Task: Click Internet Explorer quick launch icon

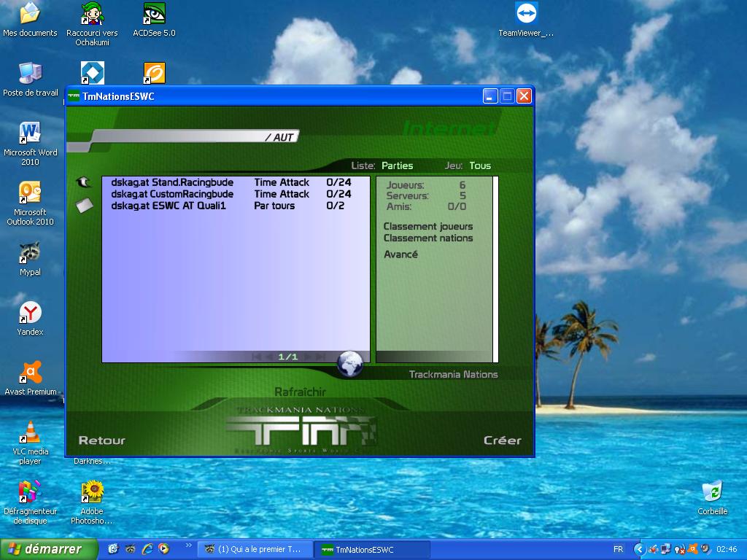Action: pyautogui.click(x=147, y=549)
